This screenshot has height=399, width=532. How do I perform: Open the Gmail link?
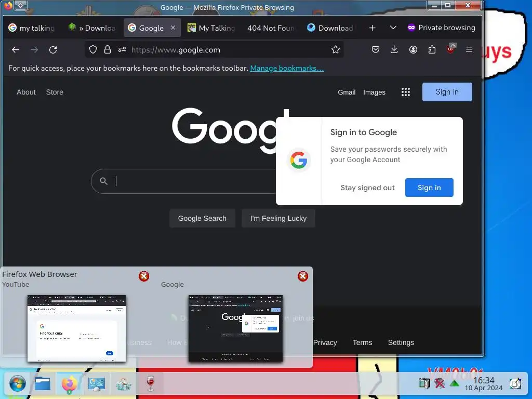pos(347,92)
